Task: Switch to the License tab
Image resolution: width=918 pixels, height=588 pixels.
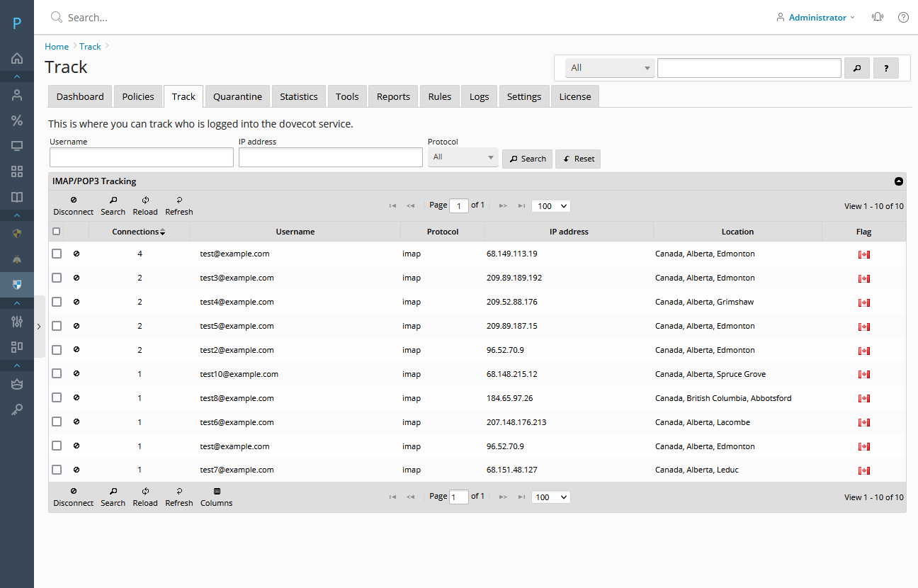Action: click(575, 96)
